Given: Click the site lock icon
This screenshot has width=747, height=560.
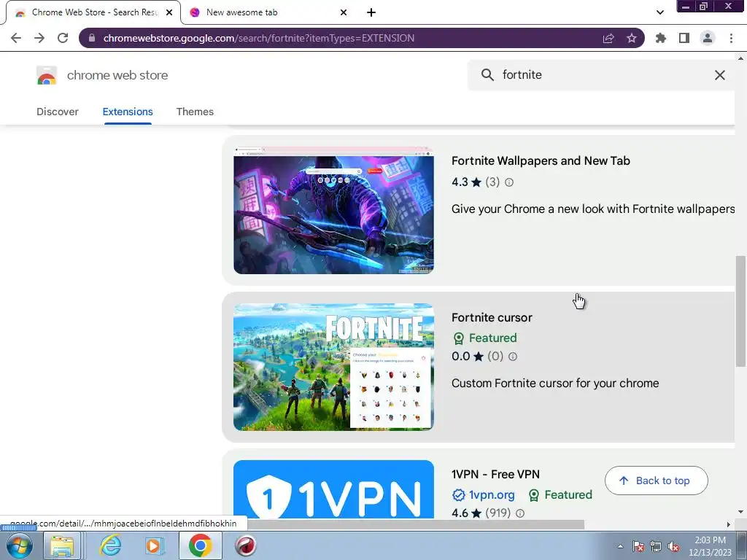Looking at the screenshot, I should point(92,38).
